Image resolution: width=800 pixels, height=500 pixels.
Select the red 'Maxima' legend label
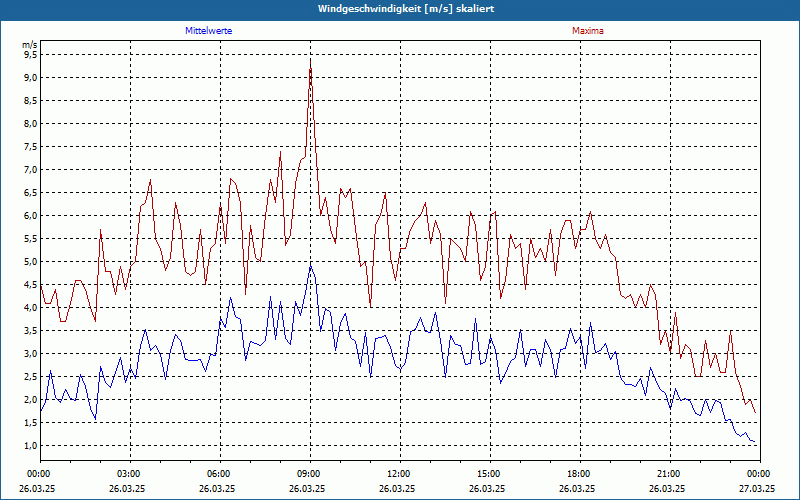point(588,31)
